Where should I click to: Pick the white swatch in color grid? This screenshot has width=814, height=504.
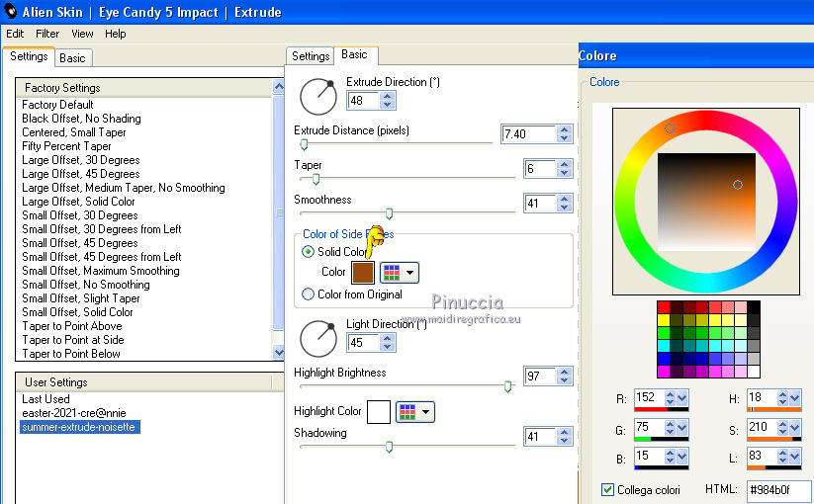pos(754,372)
